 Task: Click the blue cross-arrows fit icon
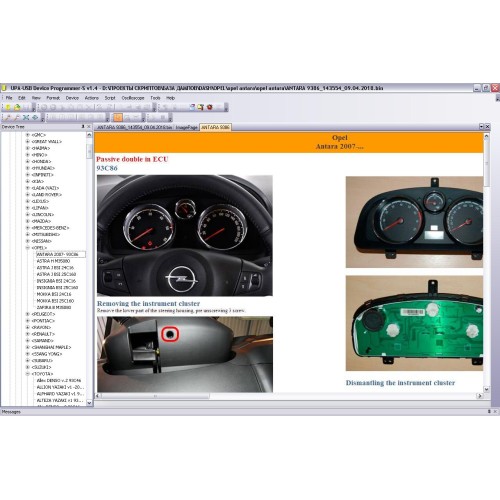(x=26, y=117)
